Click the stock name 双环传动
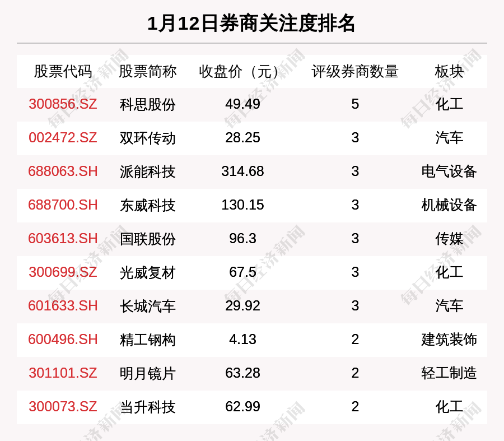Viewport: 504px width, 441px height. 147,138
